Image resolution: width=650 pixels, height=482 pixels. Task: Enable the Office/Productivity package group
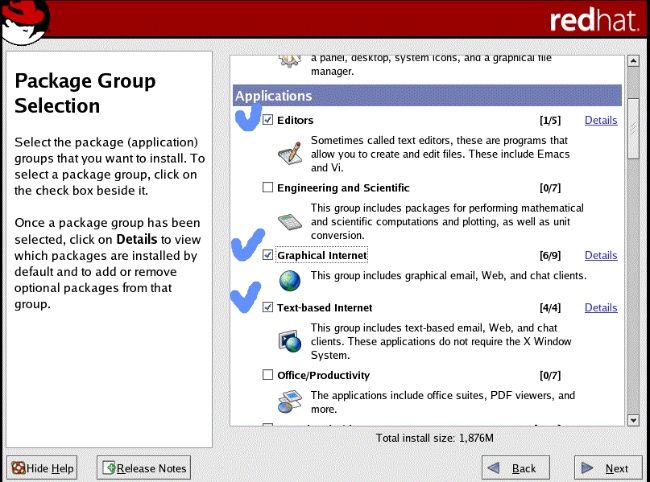268,375
